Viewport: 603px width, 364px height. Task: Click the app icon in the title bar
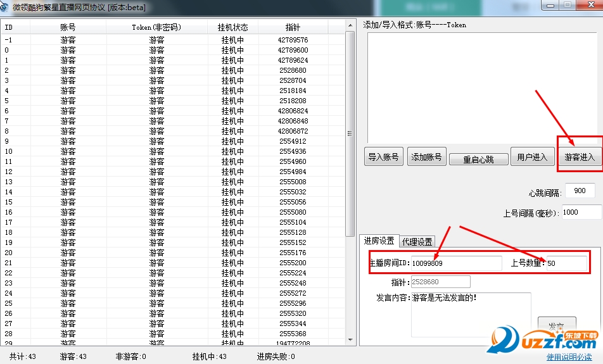pyautogui.click(x=6, y=7)
